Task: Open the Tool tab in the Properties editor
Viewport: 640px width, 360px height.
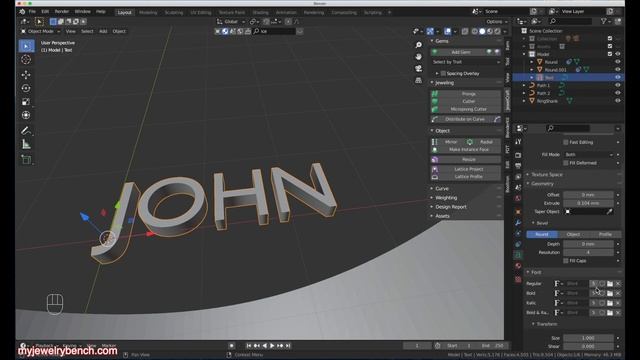Action: click(518, 142)
